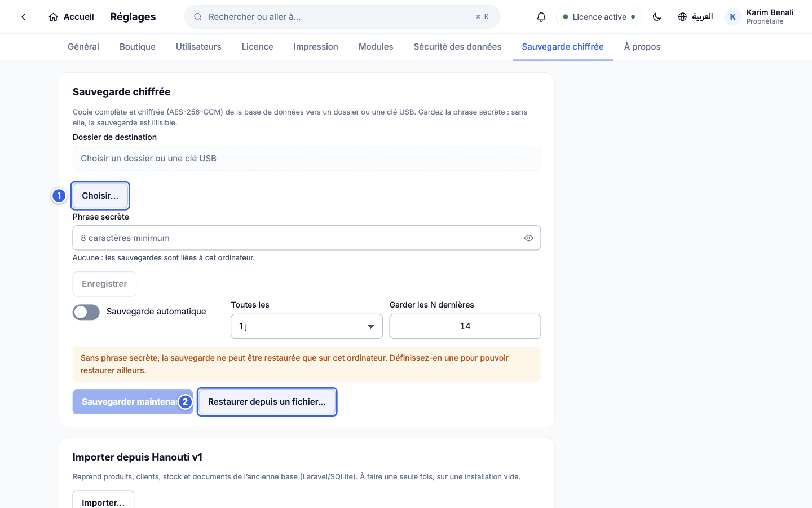
Task: Open the notifications bell
Action: [541, 17]
